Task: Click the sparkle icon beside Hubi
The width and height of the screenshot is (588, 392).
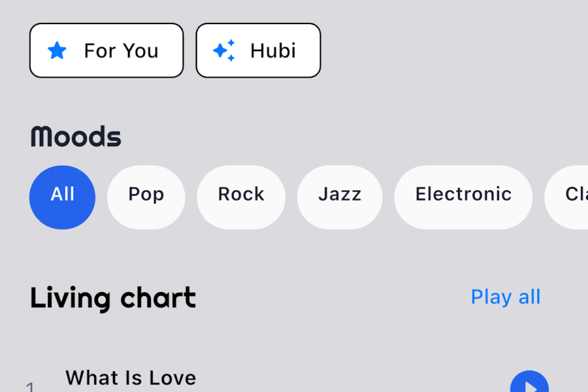Action: (224, 51)
